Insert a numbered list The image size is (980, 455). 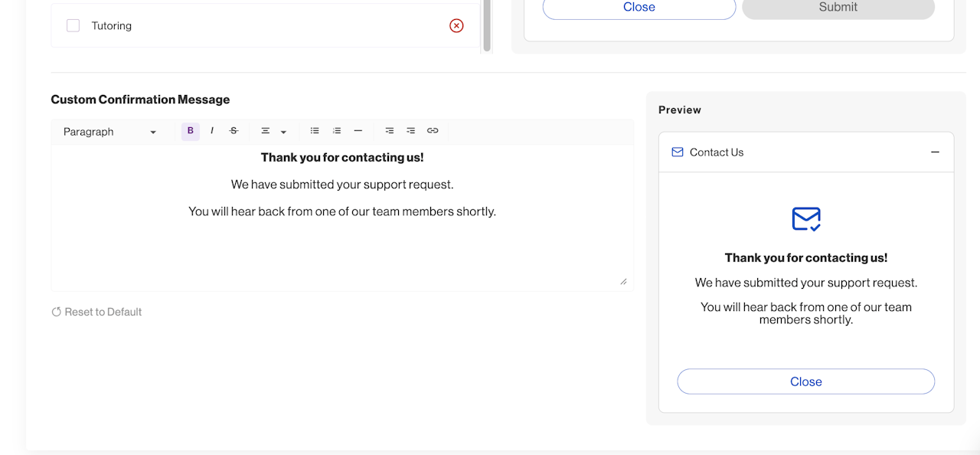336,131
